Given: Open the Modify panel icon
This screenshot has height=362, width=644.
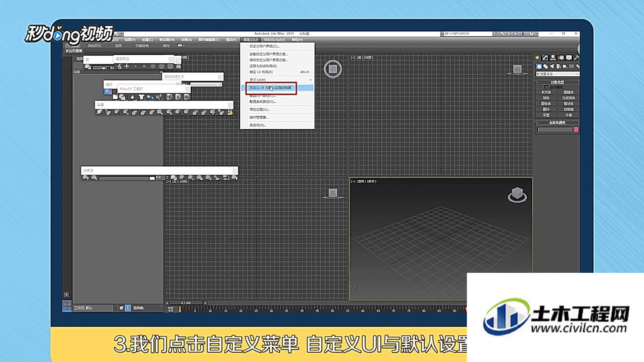Looking at the screenshot, I should (545, 58).
